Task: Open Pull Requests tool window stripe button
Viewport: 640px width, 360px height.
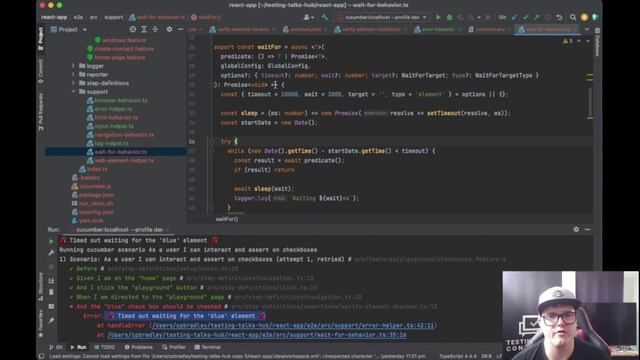Action: coord(41,112)
